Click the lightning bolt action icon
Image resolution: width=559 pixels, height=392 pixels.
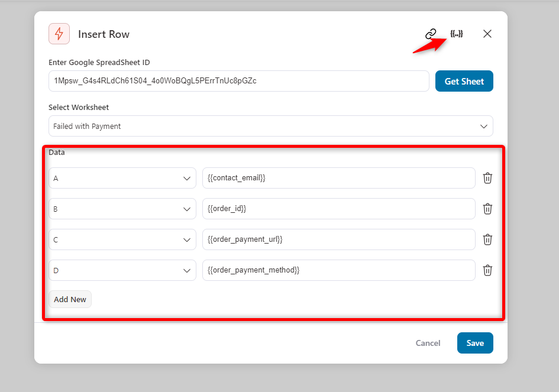(59, 34)
